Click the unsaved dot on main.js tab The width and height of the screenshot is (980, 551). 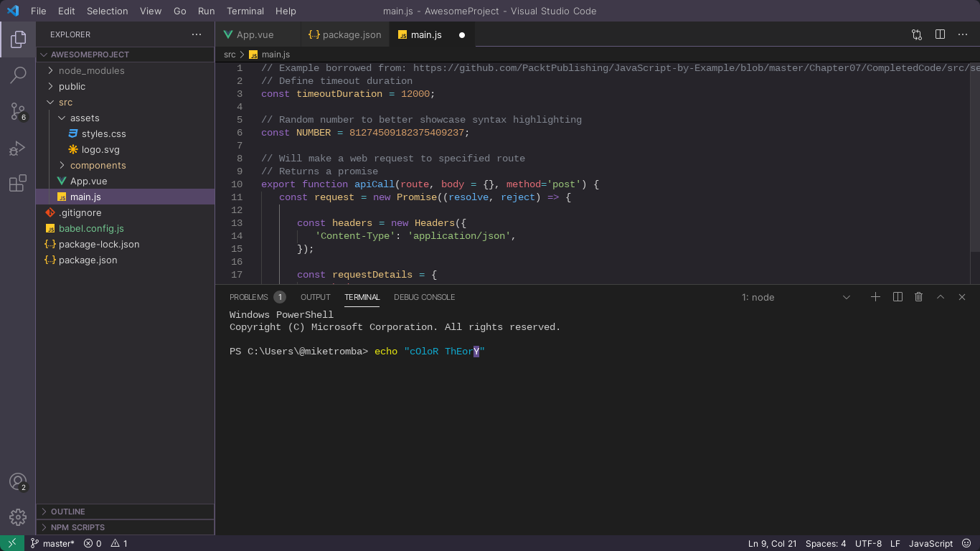click(x=462, y=34)
